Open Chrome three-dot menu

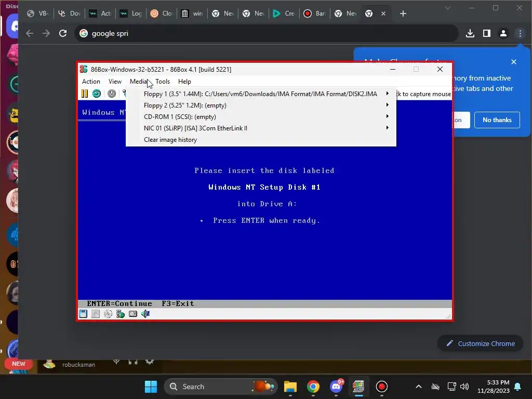(x=520, y=33)
